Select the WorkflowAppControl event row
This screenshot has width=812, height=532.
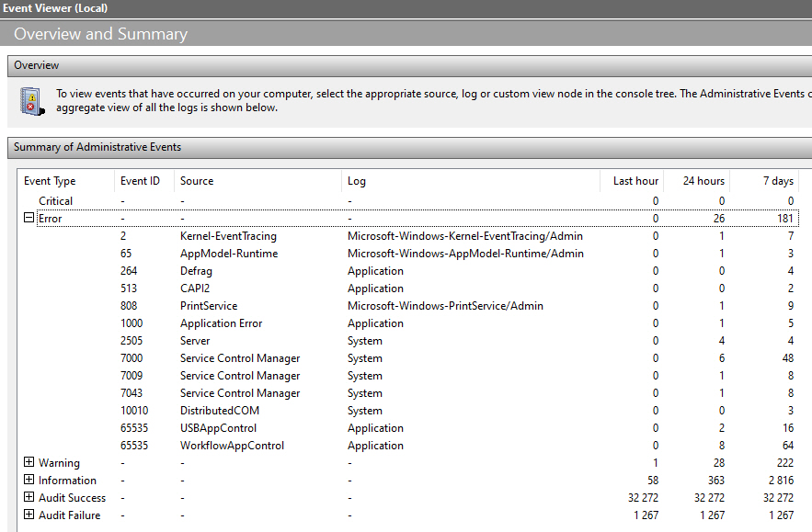pos(409,446)
